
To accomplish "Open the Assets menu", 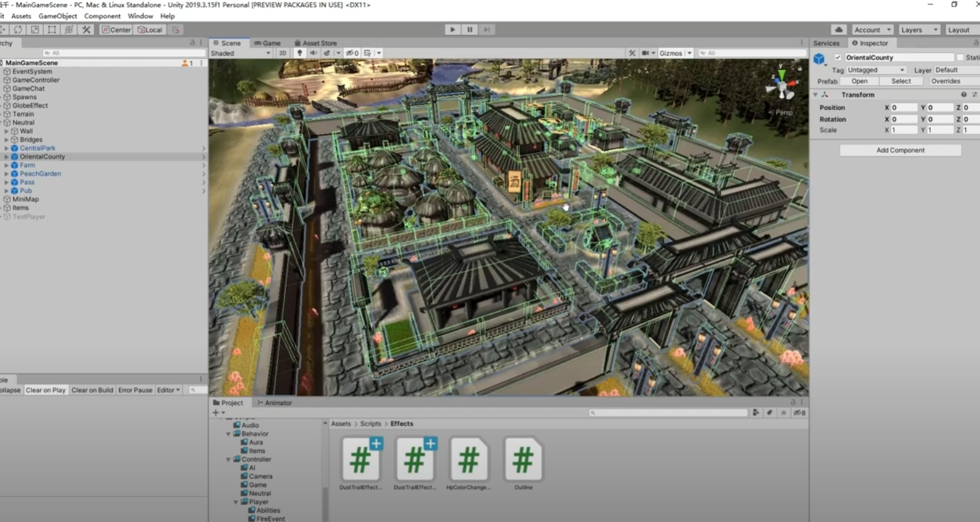I will tap(21, 16).
